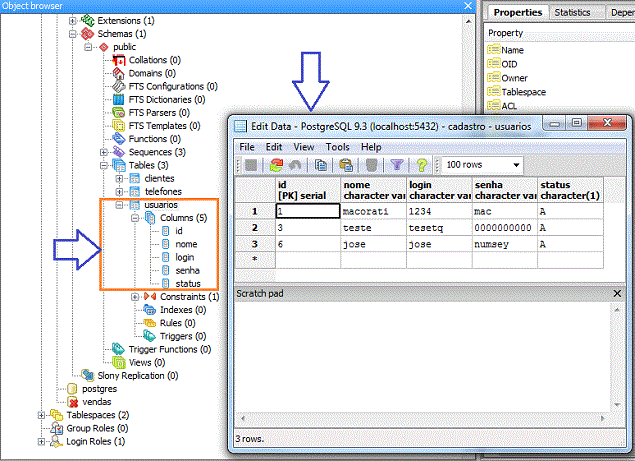Open the View menu in Edit Data
The image size is (635, 461).
(x=304, y=147)
